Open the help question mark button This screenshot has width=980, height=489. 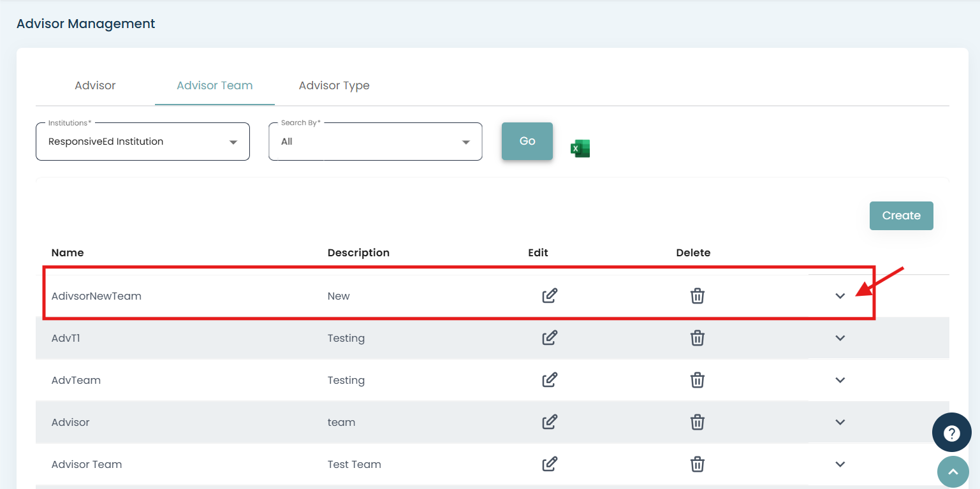point(951,433)
